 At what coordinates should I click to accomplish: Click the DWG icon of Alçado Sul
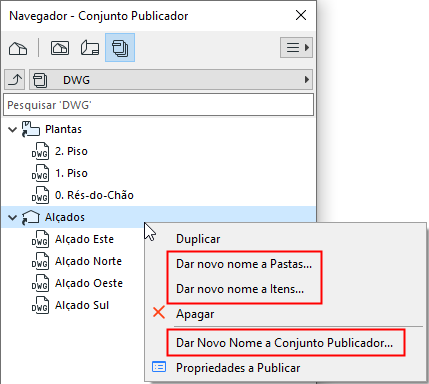point(40,305)
